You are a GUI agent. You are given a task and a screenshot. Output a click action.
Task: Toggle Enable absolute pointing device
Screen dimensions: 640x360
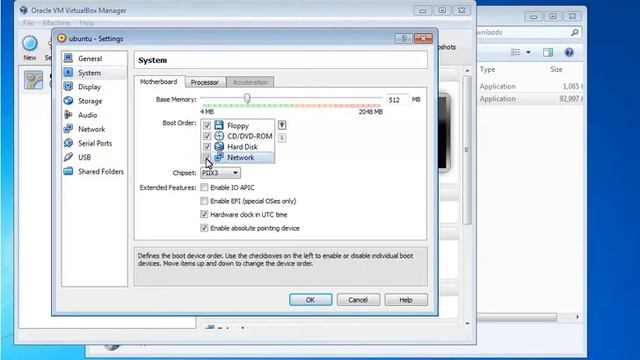[204, 228]
